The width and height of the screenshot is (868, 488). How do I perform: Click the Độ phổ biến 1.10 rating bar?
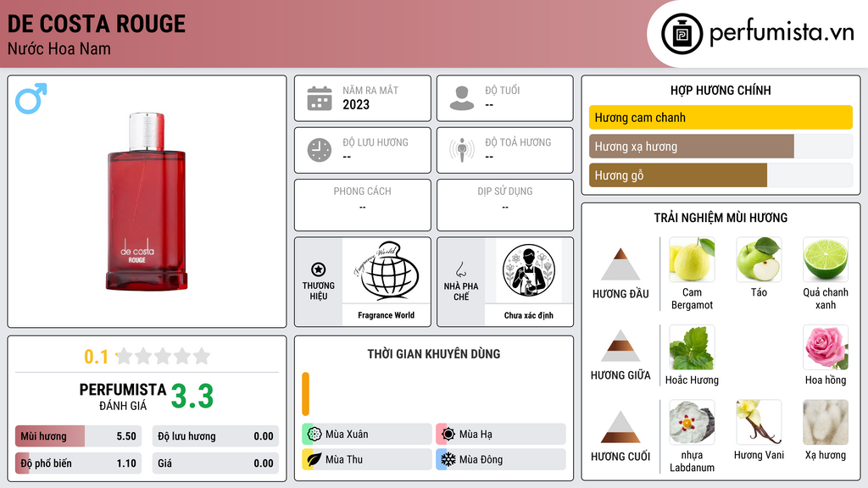coord(78,463)
